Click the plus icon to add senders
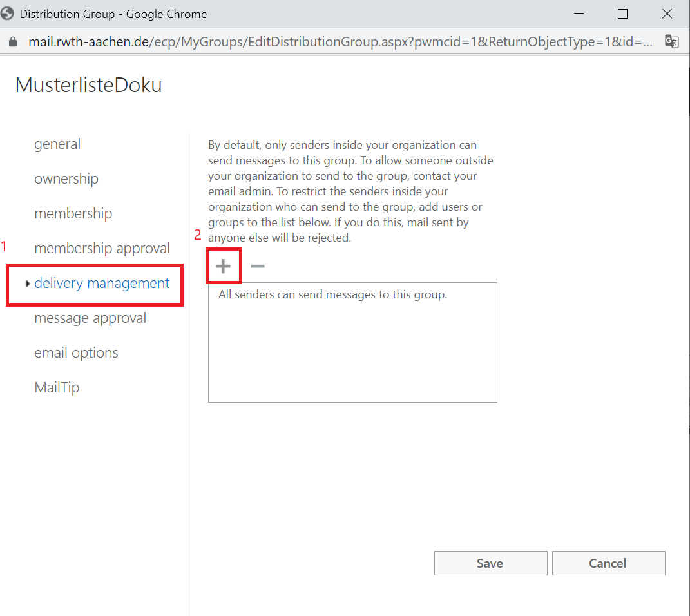690x616 pixels. click(x=223, y=266)
